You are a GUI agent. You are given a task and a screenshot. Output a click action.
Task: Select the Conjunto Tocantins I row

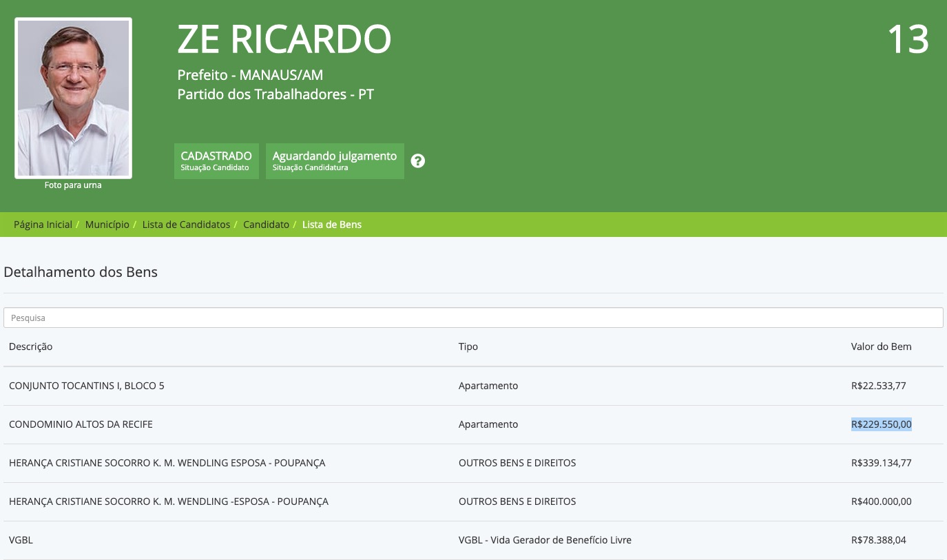point(87,386)
